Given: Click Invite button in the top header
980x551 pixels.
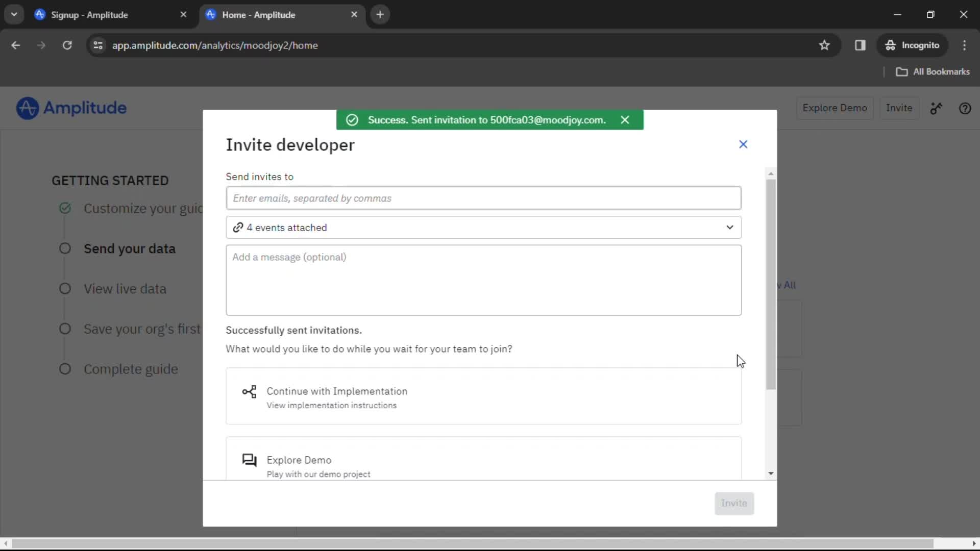Looking at the screenshot, I should pyautogui.click(x=899, y=108).
